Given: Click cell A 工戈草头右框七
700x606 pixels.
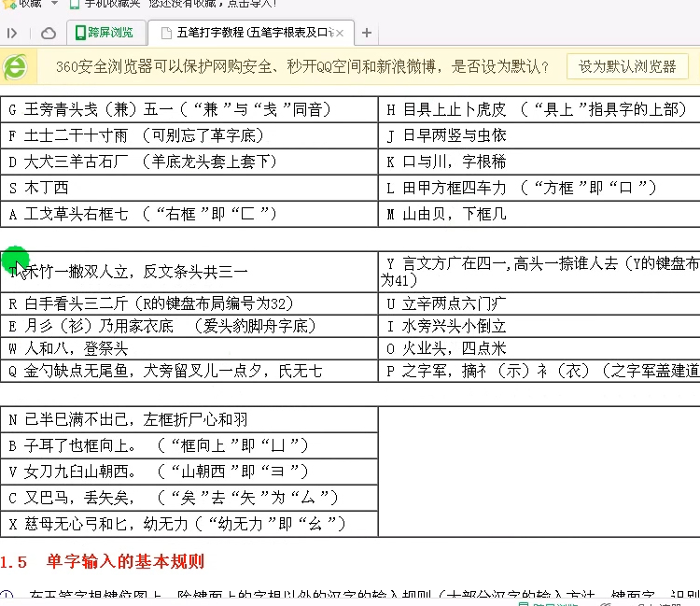Looking at the screenshot, I should tap(189, 214).
